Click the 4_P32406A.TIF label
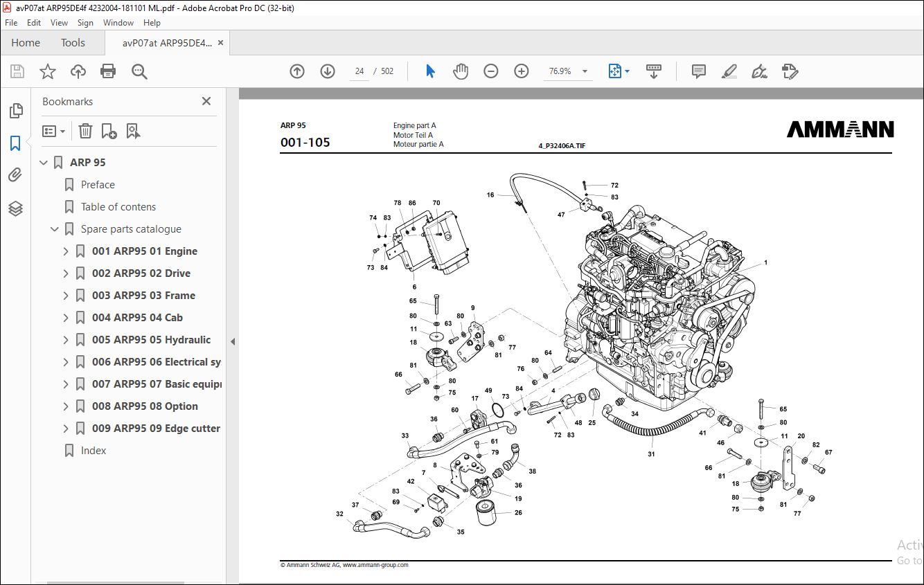 (x=562, y=146)
